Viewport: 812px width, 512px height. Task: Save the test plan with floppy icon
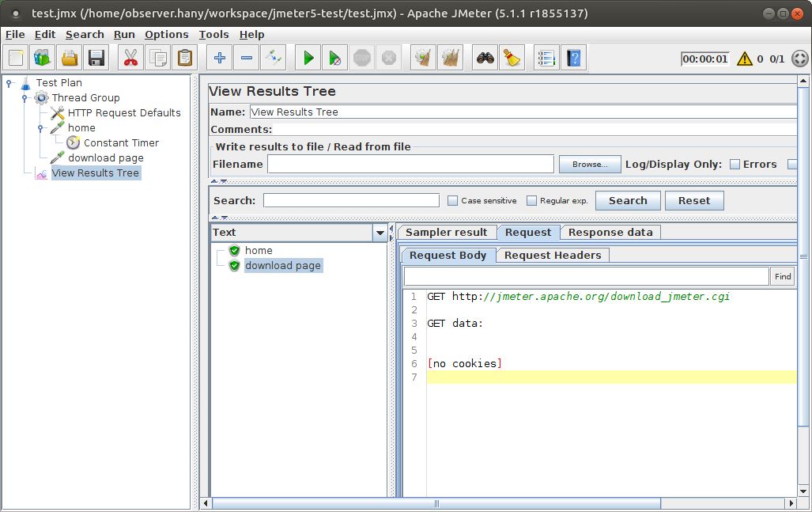point(96,58)
